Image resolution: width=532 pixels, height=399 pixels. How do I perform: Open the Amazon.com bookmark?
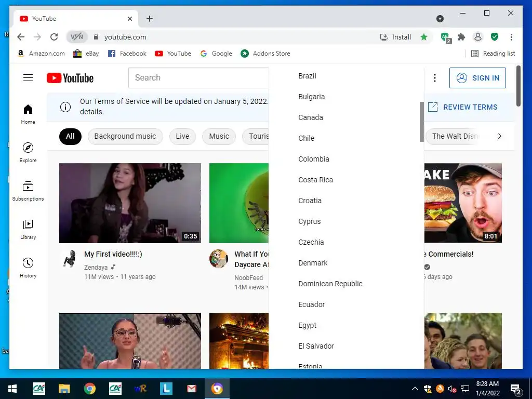tap(41, 54)
